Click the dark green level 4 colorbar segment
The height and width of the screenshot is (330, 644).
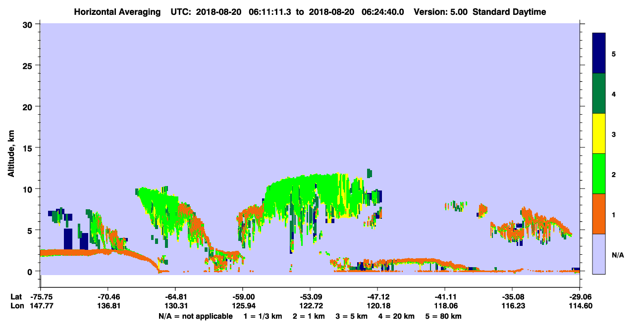tap(599, 94)
